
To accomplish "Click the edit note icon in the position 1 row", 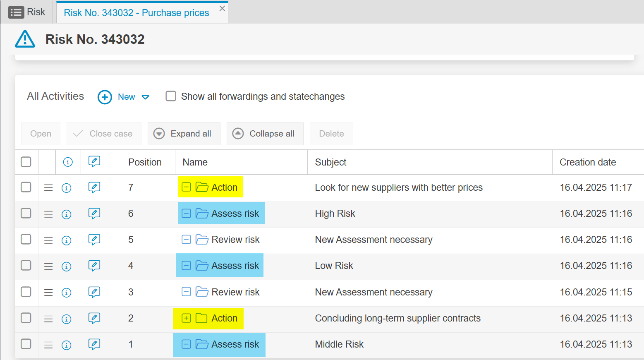I will point(94,344).
